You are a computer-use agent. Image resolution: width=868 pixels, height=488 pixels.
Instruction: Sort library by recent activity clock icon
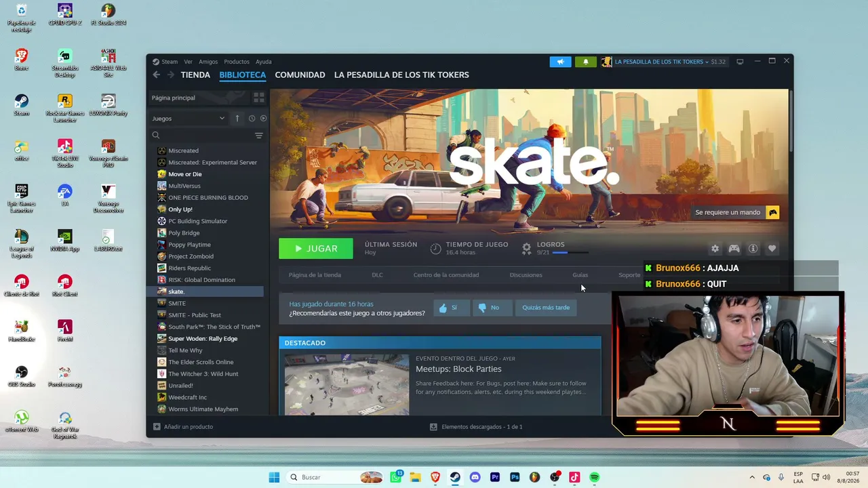pos(252,119)
